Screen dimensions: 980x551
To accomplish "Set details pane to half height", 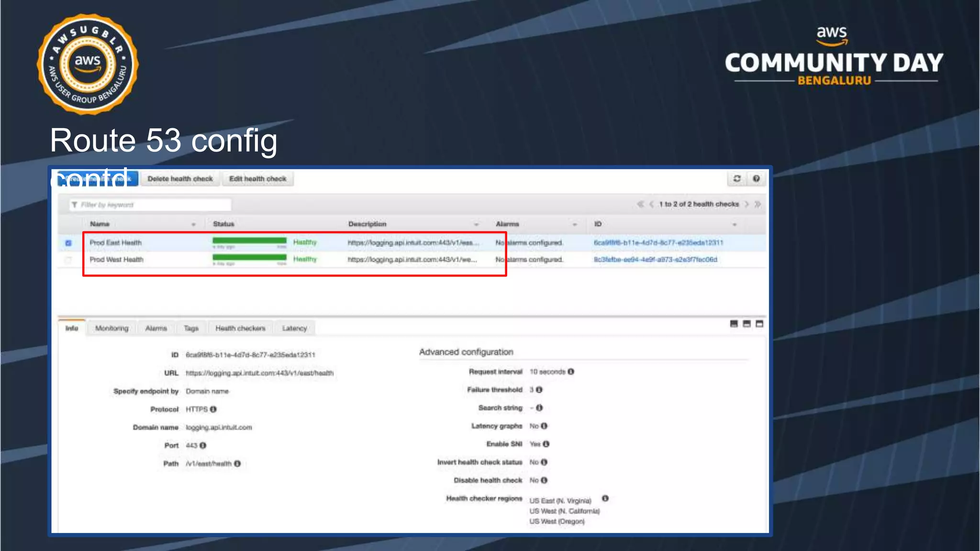I will pyautogui.click(x=746, y=324).
